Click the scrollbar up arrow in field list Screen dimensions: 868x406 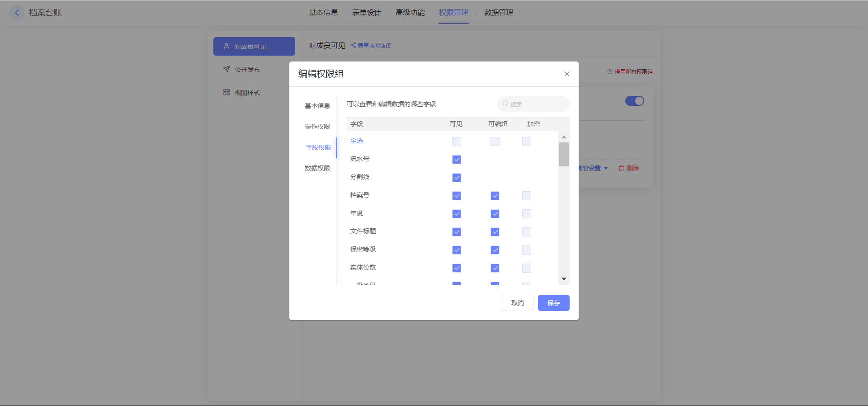564,137
